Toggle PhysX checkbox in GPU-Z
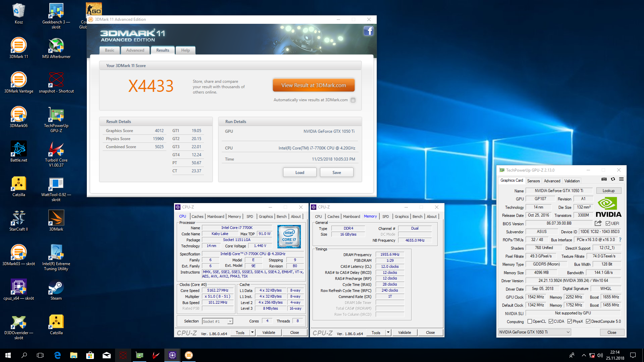Image resolution: width=644 pixels, height=362 pixels. click(x=570, y=321)
